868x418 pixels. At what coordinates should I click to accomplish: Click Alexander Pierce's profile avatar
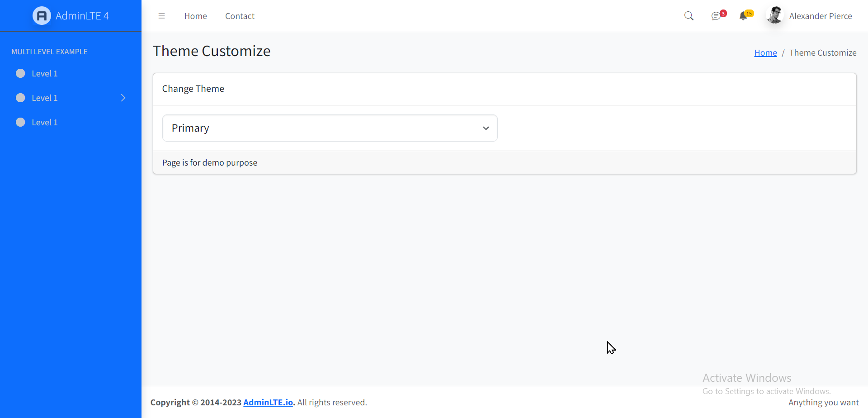774,15
